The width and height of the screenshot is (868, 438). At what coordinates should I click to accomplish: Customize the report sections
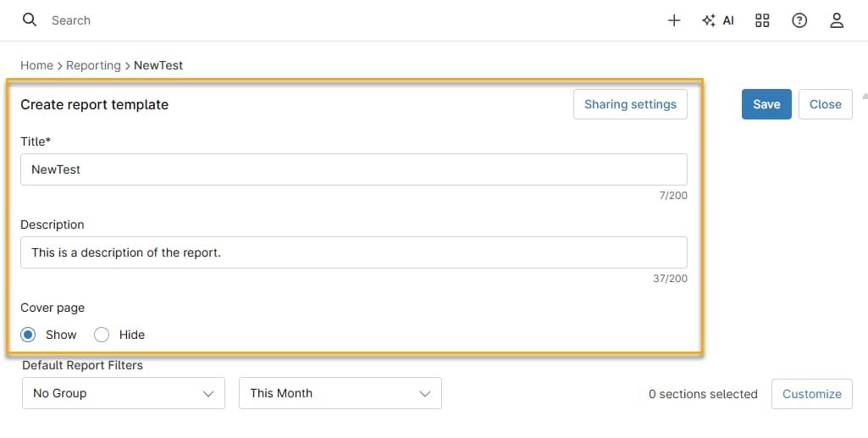point(812,394)
